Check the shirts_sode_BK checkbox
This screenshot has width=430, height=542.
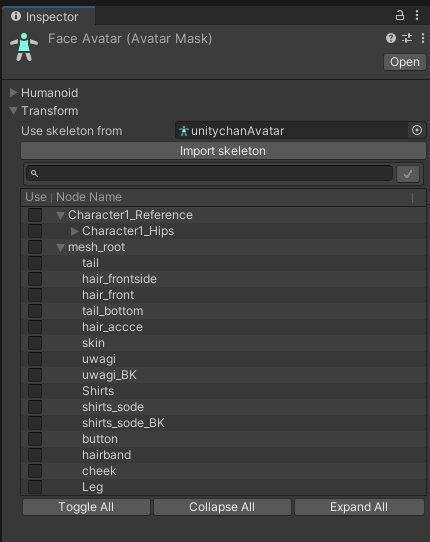35,423
